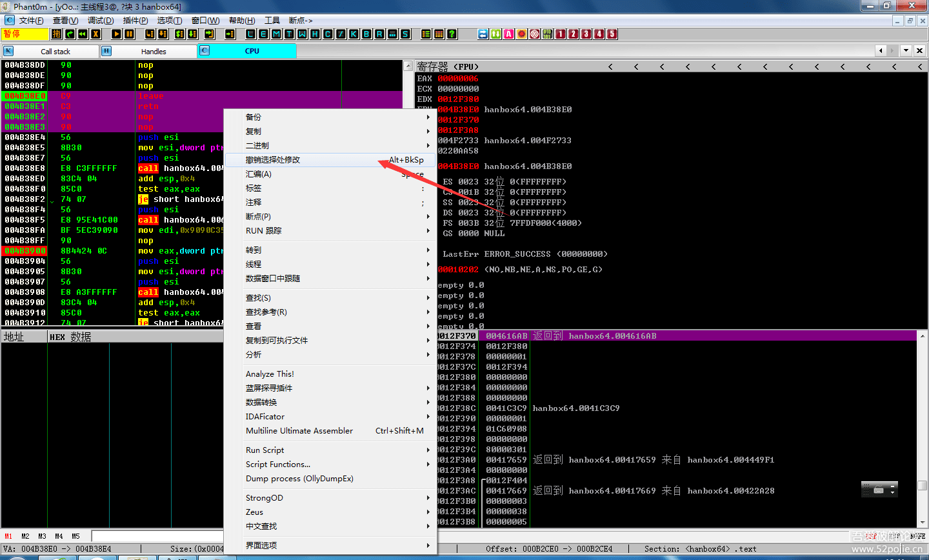Toggle the 寄存器 (FPU) registers header
929x560 pixels.
[448, 66]
